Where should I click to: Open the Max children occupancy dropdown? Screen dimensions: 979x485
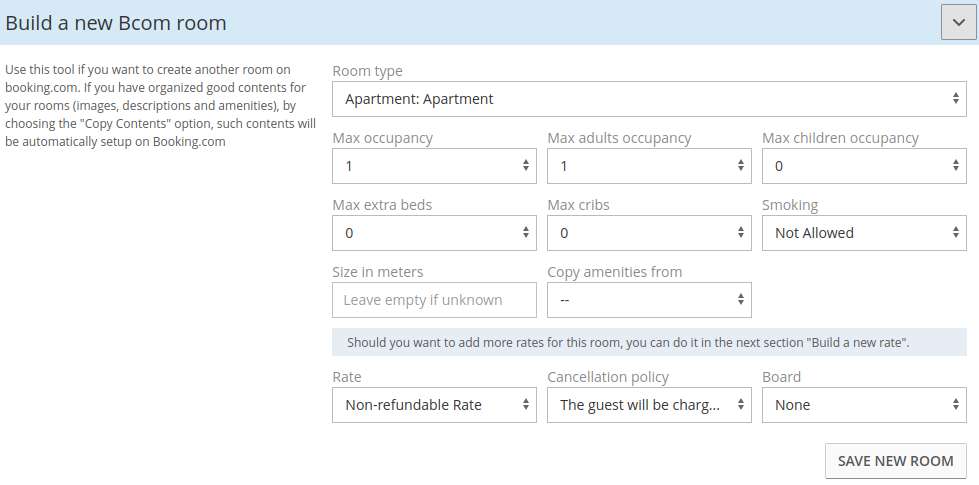coord(864,165)
